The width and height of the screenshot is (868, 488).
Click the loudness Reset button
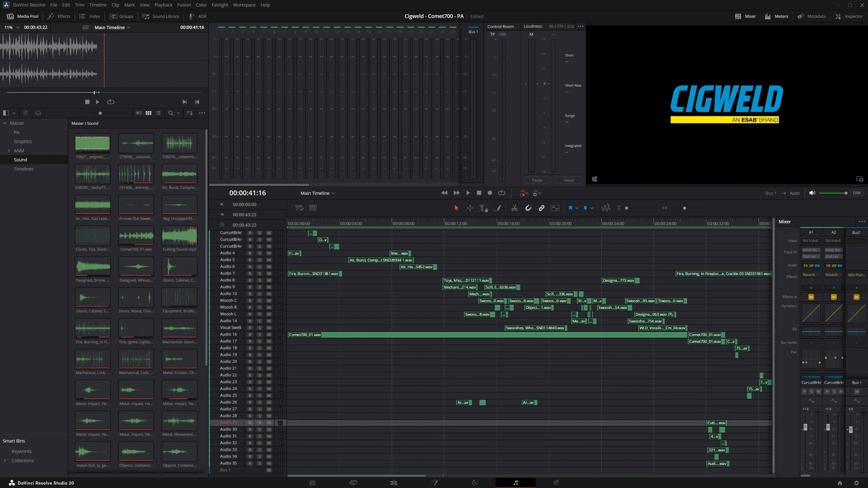(x=569, y=180)
